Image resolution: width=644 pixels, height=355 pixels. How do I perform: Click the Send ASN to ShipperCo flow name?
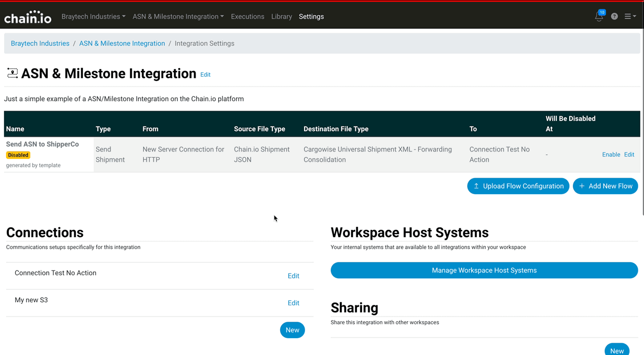click(42, 144)
